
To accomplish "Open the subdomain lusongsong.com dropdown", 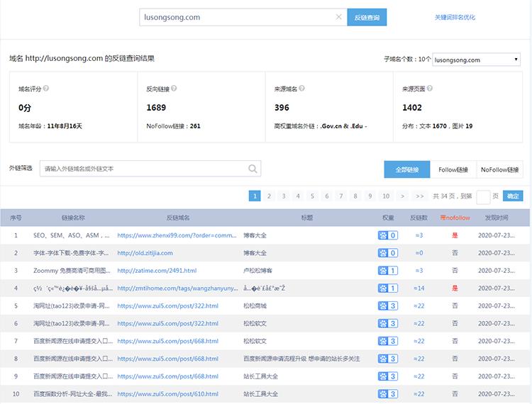I will 476,60.
